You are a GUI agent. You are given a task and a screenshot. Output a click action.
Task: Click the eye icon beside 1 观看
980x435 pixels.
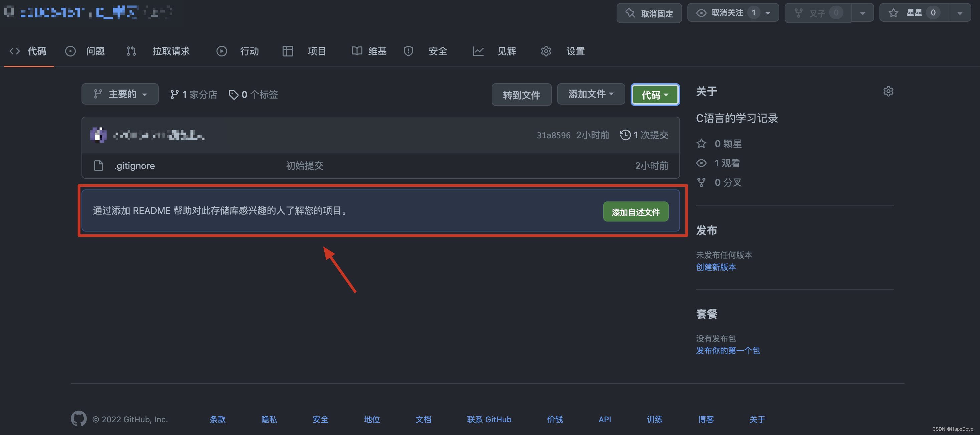point(701,163)
